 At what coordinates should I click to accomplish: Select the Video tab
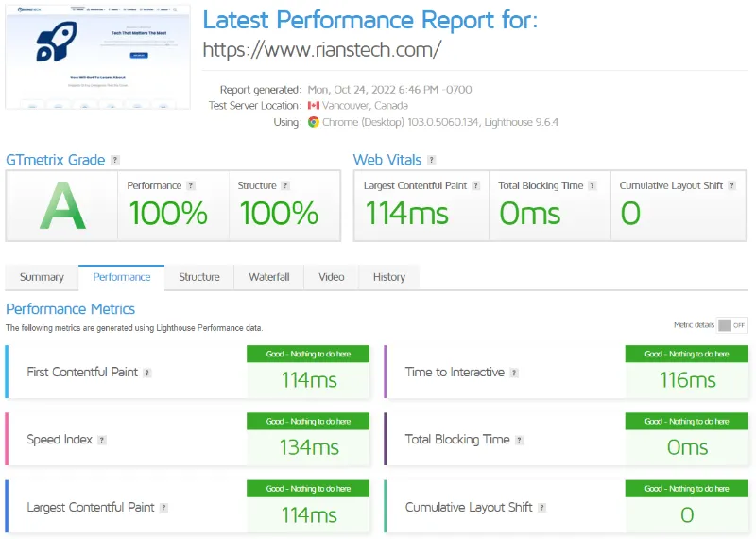click(x=332, y=277)
